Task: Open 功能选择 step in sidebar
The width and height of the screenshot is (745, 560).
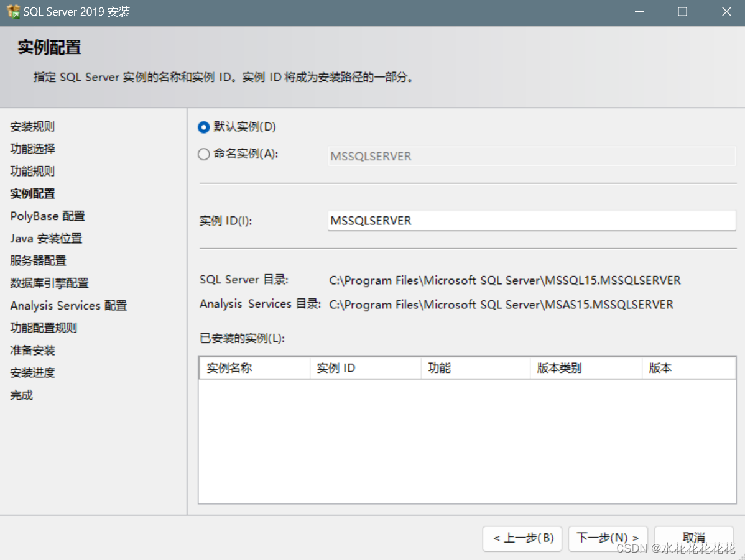Action: (32, 149)
